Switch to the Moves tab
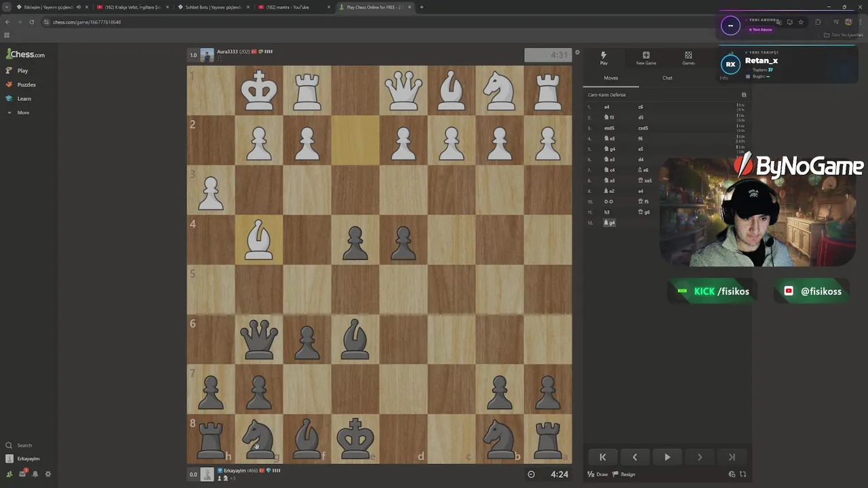The image size is (868, 488). coord(611,78)
